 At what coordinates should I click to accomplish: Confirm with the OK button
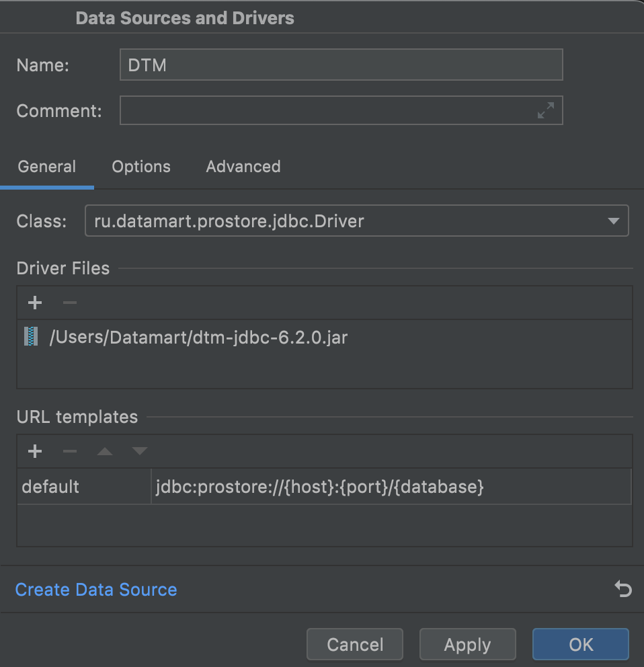[580, 645]
